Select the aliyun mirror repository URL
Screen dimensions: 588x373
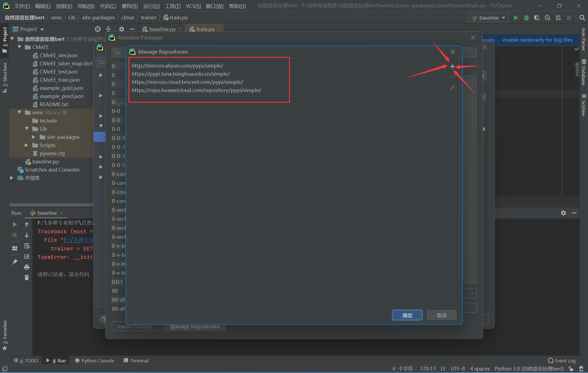(x=177, y=66)
